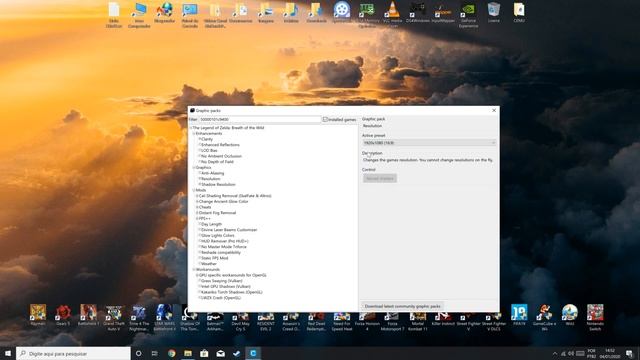Image resolution: width=640 pixels, height=360 pixels.
Task: Open the Painel de Controle desktop icon
Action: tap(190, 14)
